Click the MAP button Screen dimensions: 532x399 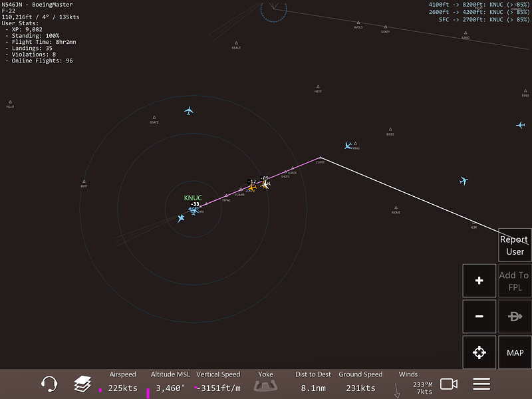click(515, 352)
